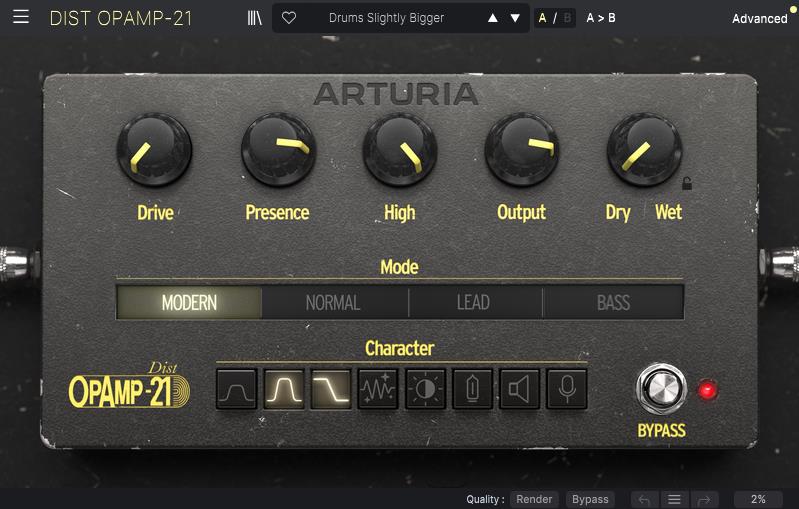Open the Advanced panel
Image resolution: width=799 pixels, height=509 pixels.
click(759, 18)
